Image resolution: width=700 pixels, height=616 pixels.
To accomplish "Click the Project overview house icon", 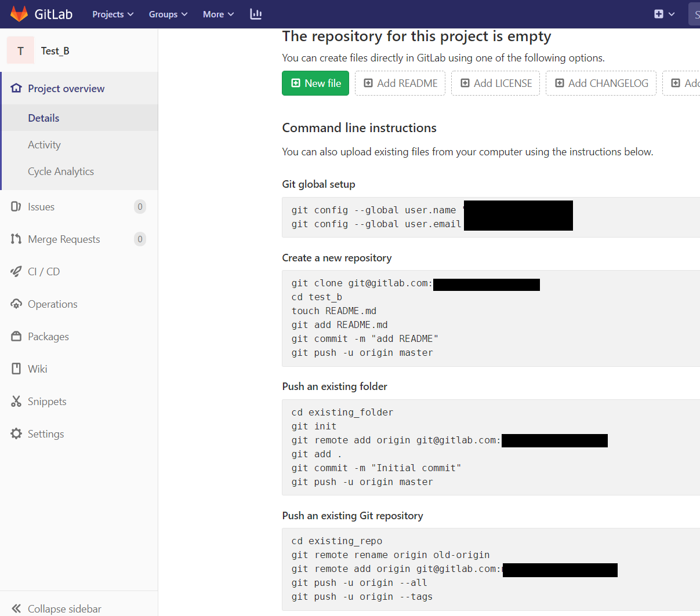I will pyautogui.click(x=16, y=88).
